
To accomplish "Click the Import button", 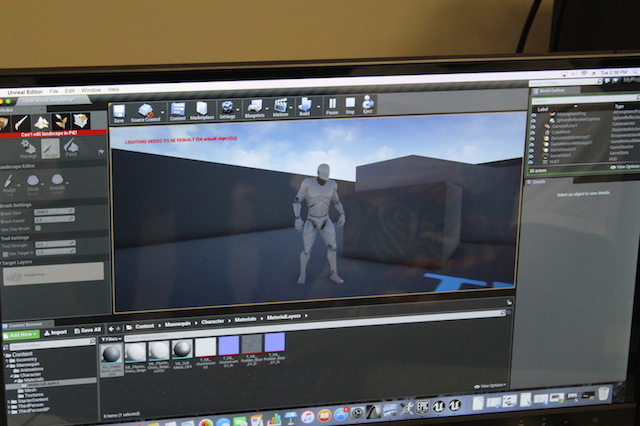I will (x=56, y=333).
